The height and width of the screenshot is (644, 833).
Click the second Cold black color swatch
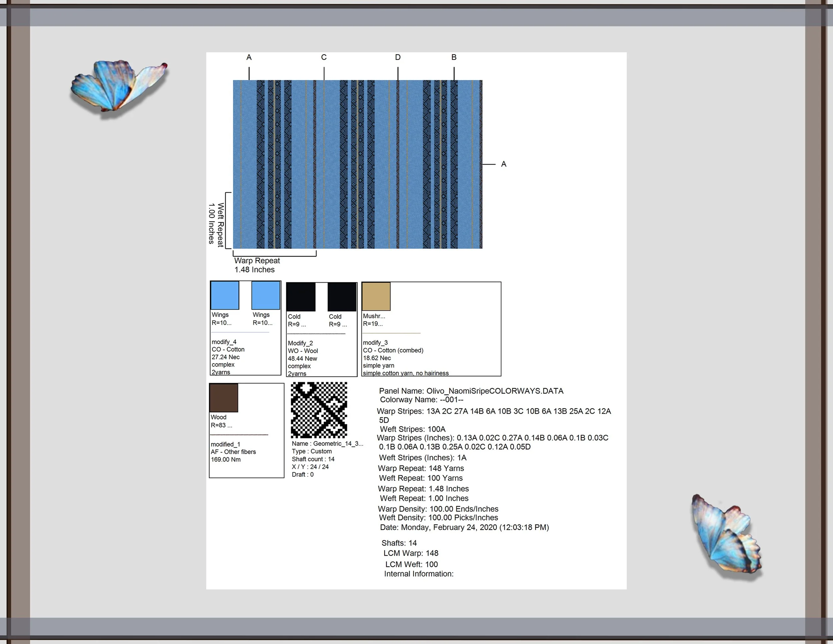[x=342, y=297]
